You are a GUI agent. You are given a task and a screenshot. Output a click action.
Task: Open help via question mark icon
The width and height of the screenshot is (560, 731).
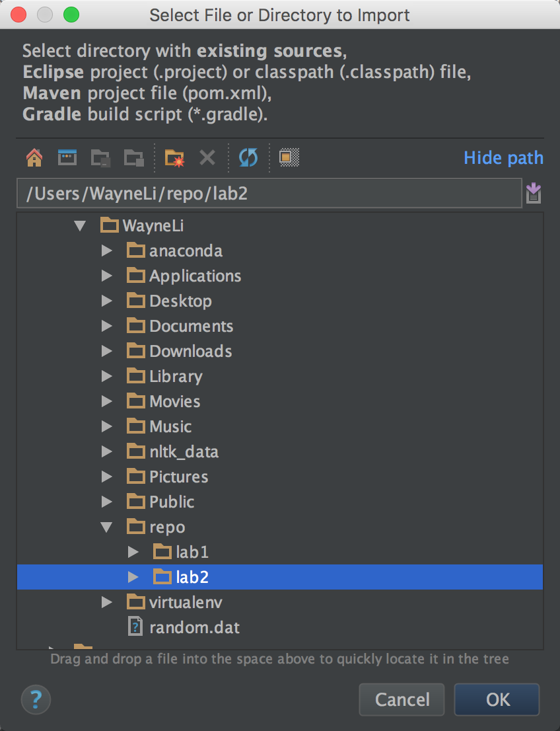pos(36,699)
